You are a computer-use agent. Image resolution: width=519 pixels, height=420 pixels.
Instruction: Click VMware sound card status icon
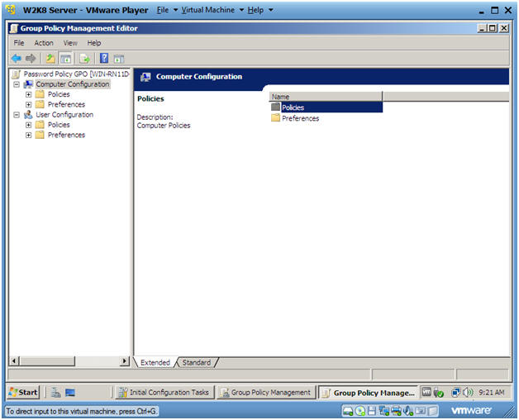pyautogui.click(x=407, y=411)
